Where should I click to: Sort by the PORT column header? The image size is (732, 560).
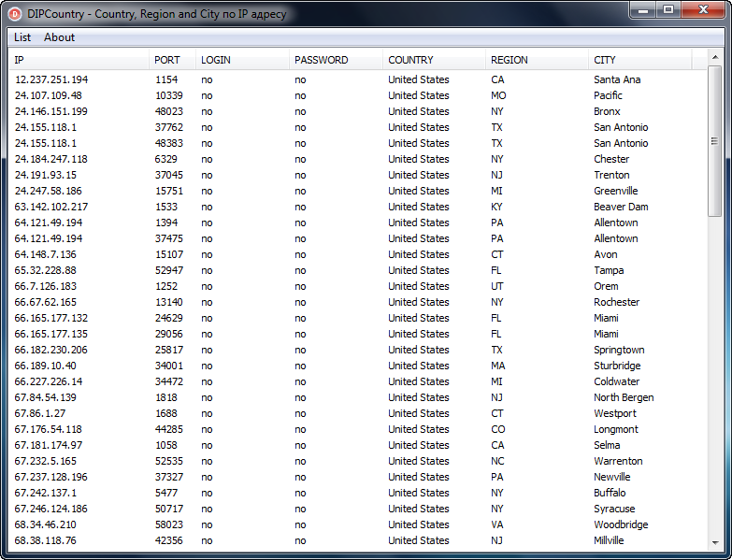click(x=172, y=60)
